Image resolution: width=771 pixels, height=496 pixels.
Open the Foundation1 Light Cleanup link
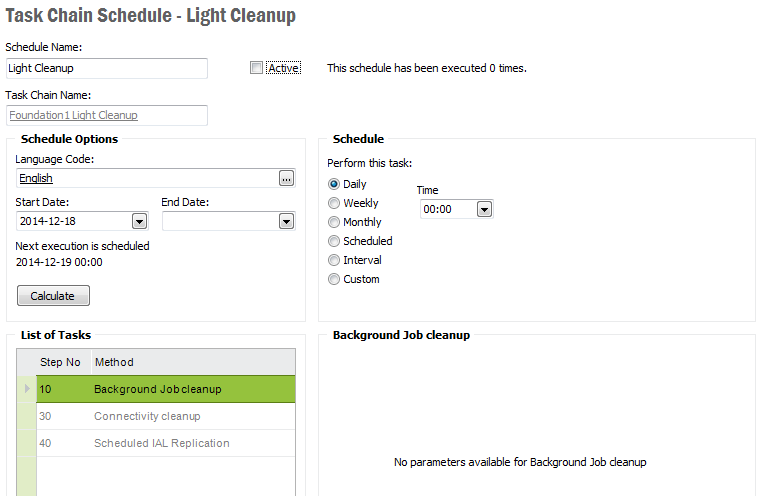[x=73, y=115]
